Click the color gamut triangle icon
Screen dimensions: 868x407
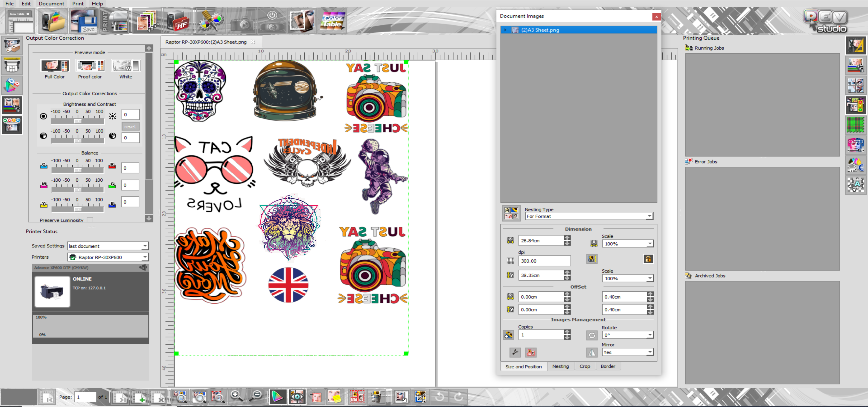[278, 397]
